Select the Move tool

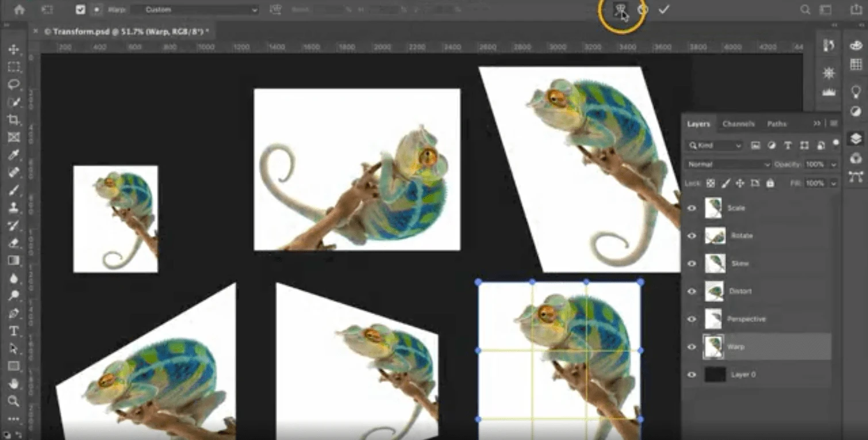(x=14, y=50)
